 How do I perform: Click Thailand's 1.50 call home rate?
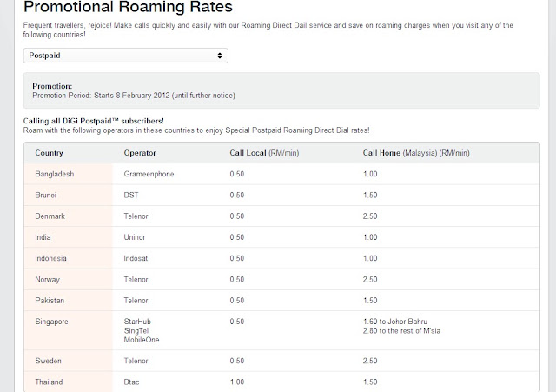(370, 382)
